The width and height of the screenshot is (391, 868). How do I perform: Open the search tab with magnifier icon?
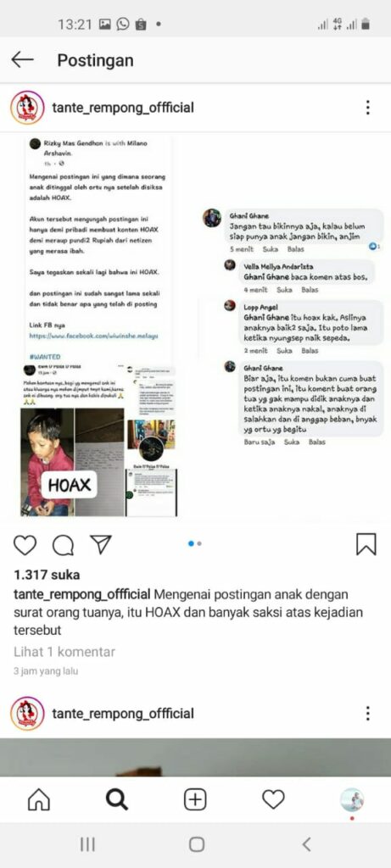[x=117, y=799]
